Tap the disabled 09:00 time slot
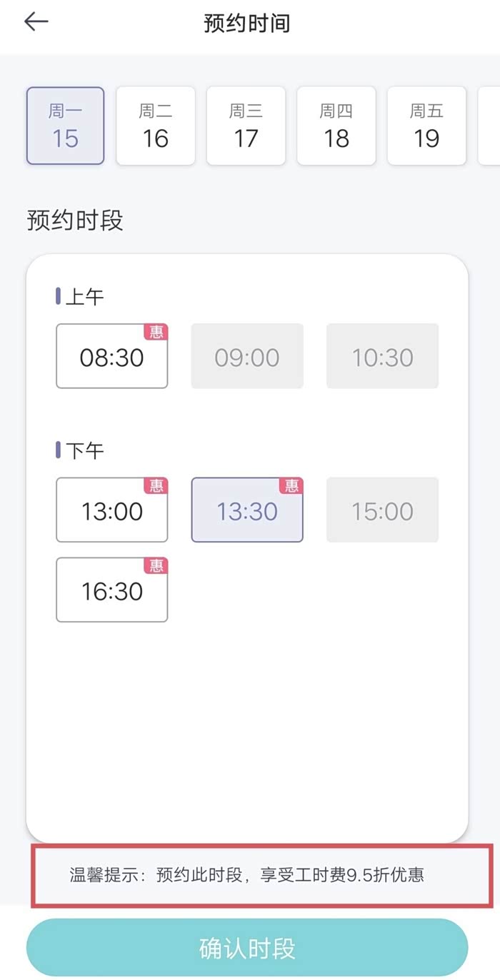The height and width of the screenshot is (980, 500). [246, 357]
